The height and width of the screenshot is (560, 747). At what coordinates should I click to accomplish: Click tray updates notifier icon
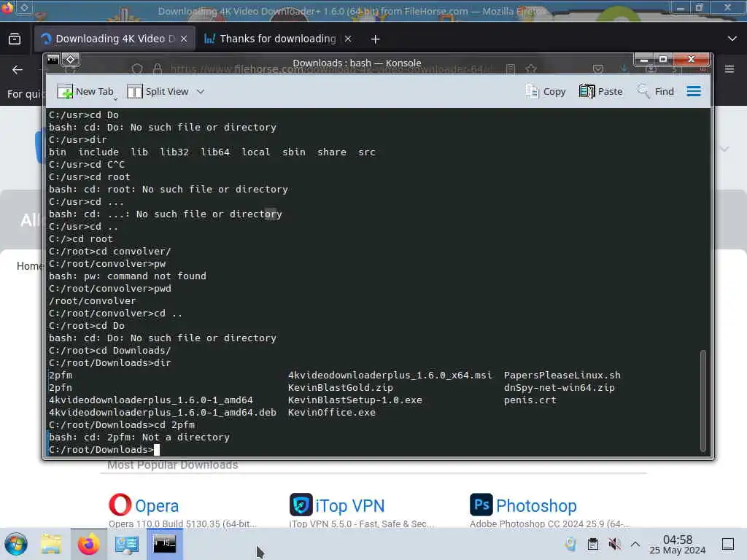click(x=570, y=544)
